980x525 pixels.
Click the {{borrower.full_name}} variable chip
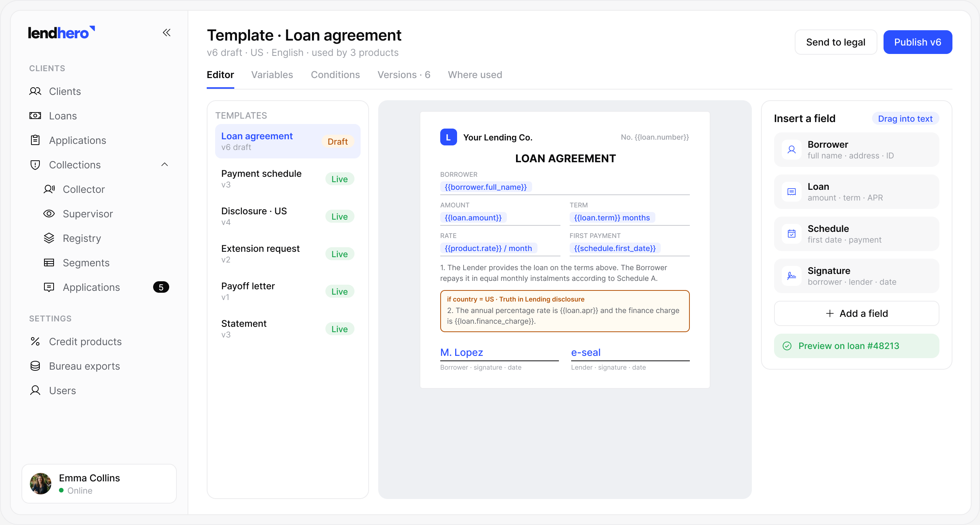click(x=486, y=187)
